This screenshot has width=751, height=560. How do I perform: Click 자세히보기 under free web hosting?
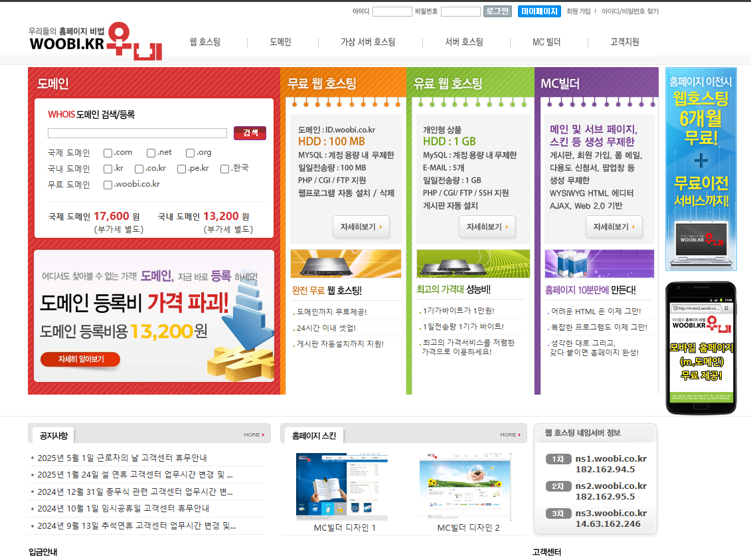click(x=361, y=227)
